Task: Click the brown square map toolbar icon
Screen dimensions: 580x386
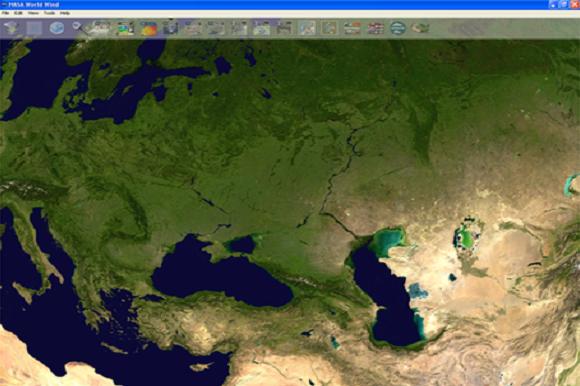Action: tap(330, 28)
